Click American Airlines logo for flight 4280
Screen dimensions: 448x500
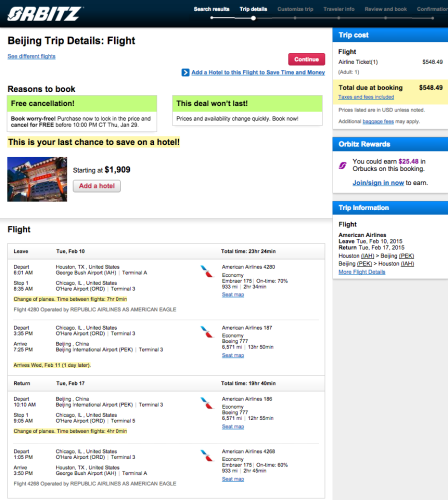pyautogui.click(x=207, y=271)
